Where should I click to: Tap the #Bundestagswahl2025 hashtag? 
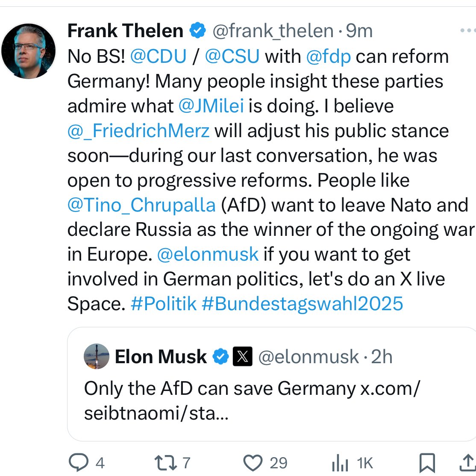(x=302, y=304)
